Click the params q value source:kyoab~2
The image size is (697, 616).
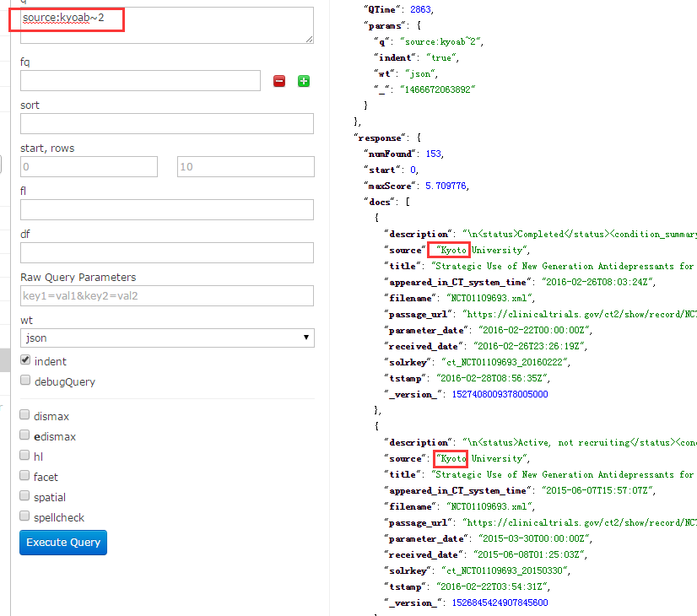point(440,42)
